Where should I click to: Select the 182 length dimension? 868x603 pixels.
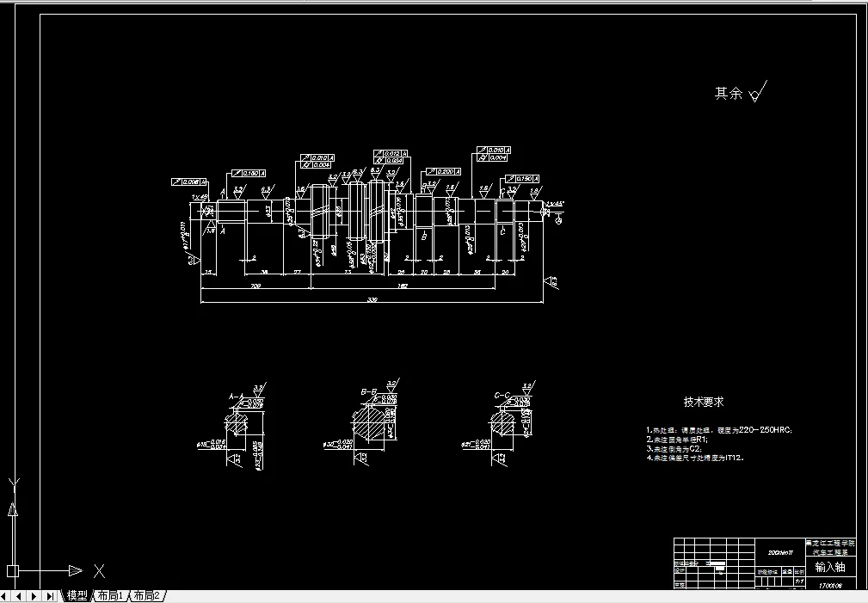tap(403, 286)
